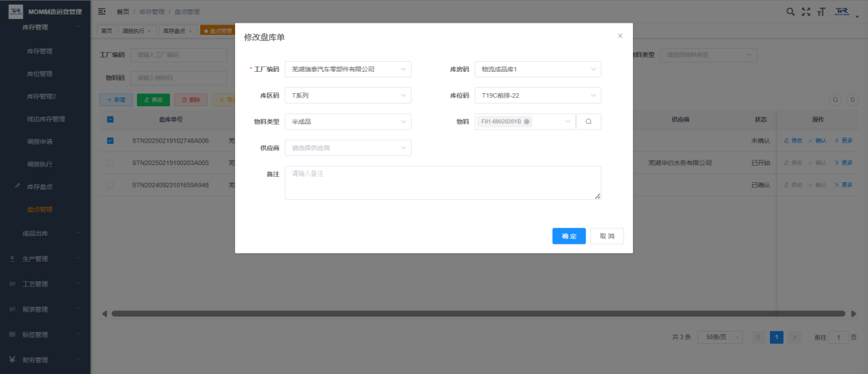Image resolution: width=868 pixels, height=374 pixels.
Task: Open 库位管理 in sidebar
Action: click(40, 74)
